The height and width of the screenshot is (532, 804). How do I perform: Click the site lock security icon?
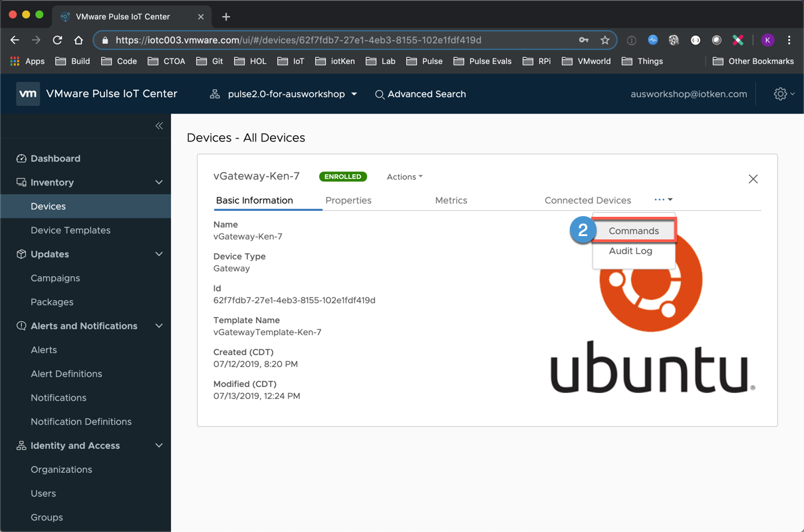pos(105,40)
